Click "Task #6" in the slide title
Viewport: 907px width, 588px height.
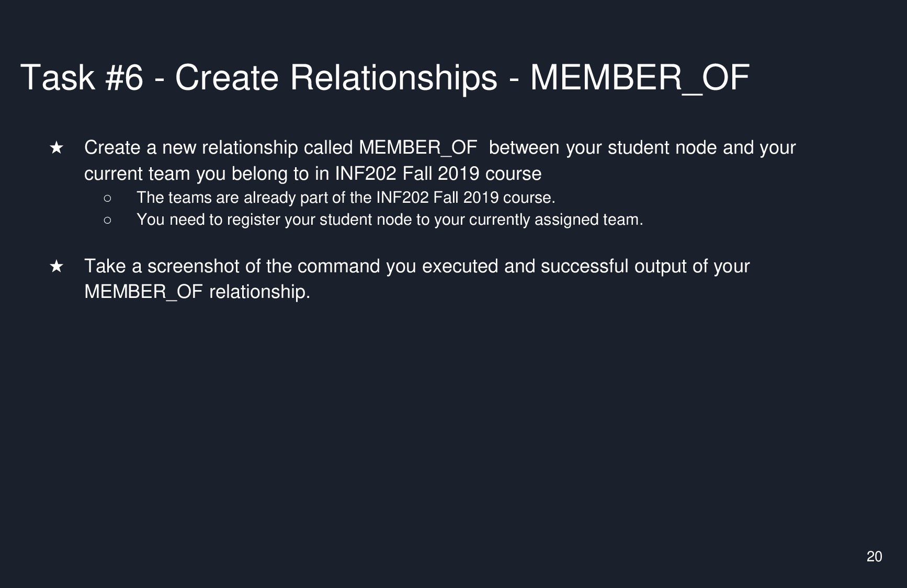pyautogui.click(x=82, y=77)
